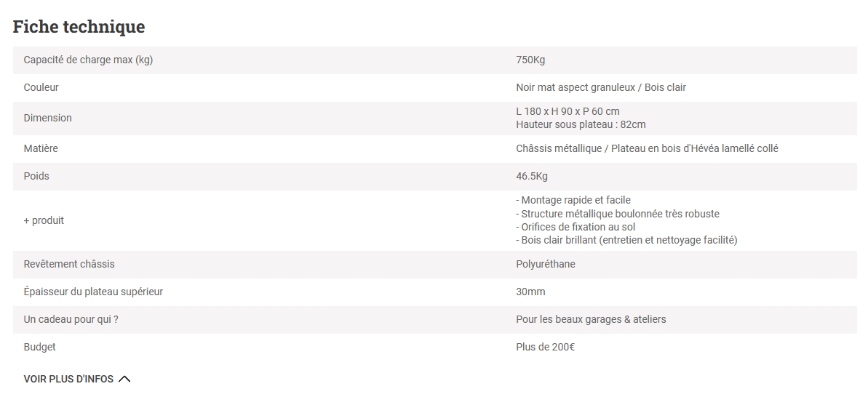Select the Matière row label
The image size is (868, 397).
(x=41, y=148)
